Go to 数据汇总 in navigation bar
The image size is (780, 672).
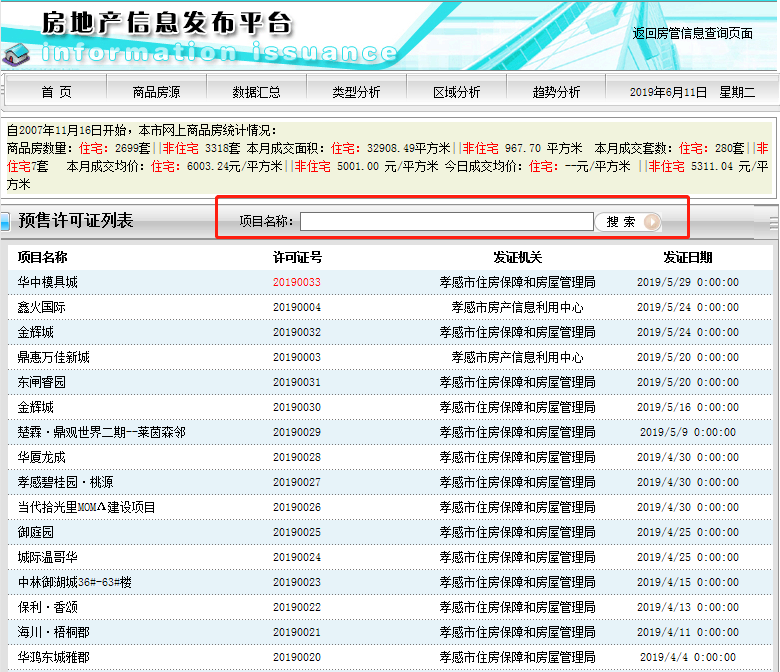coord(256,92)
